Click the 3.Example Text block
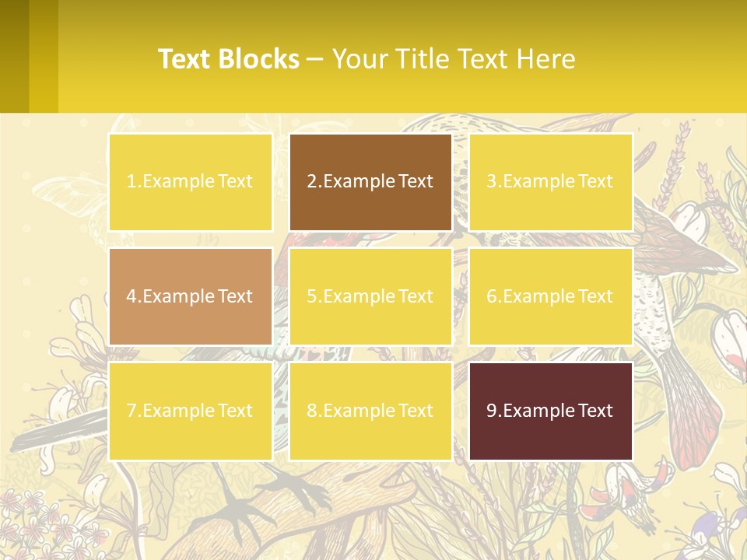Image resolution: width=747 pixels, height=560 pixels. pos(550,182)
